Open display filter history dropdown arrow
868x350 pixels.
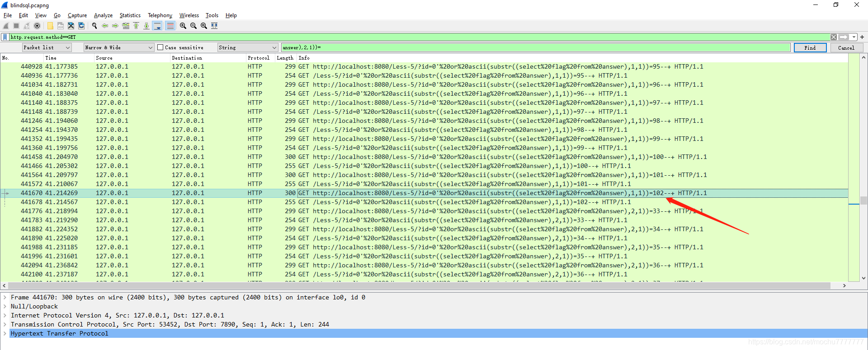[854, 37]
